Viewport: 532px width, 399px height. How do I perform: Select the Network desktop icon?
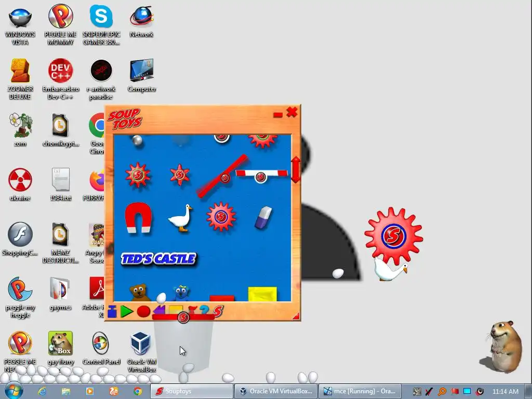[141, 22]
